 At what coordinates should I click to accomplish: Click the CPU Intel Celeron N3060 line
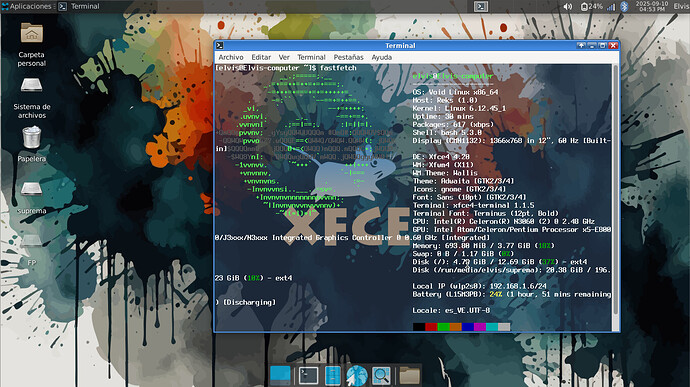(503, 221)
